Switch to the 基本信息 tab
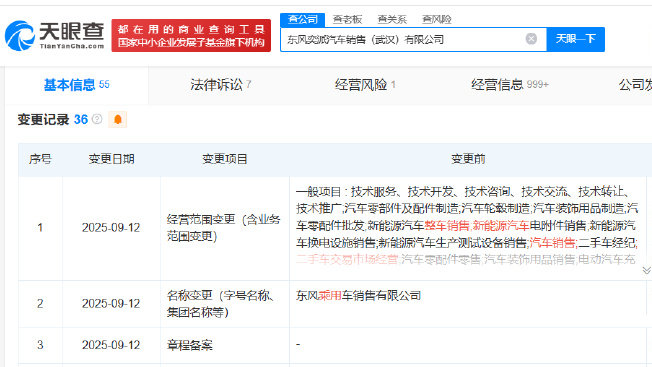The width and height of the screenshot is (652, 367). pyautogui.click(x=77, y=85)
